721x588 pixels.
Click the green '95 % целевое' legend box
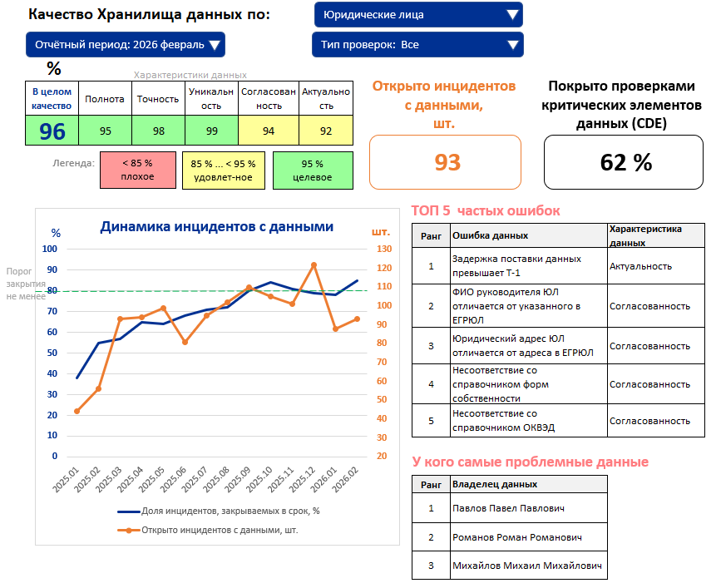point(312,170)
